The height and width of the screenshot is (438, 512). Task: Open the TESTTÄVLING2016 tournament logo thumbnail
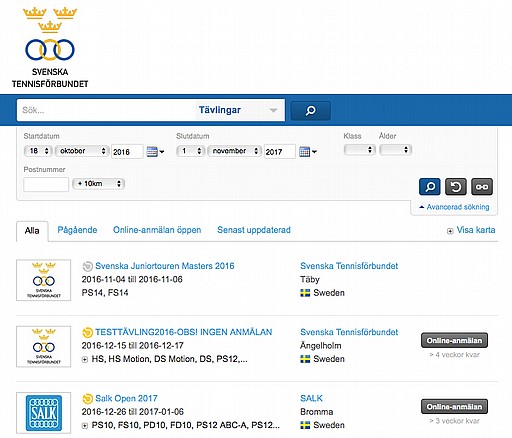click(x=44, y=346)
